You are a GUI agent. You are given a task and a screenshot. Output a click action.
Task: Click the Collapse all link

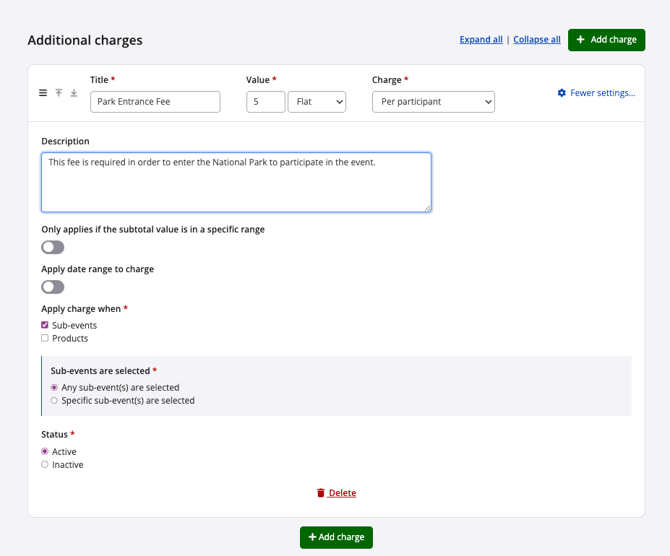(537, 40)
